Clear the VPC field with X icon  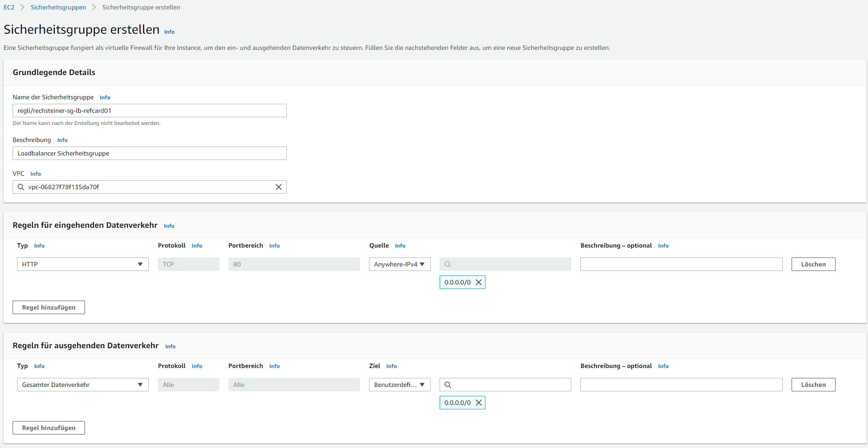click(x=278, y=187)
